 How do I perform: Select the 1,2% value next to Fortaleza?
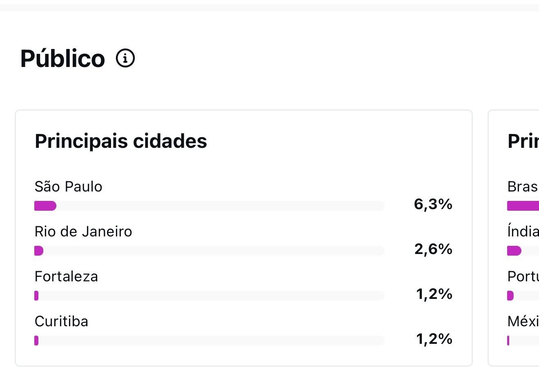point(434,294)
